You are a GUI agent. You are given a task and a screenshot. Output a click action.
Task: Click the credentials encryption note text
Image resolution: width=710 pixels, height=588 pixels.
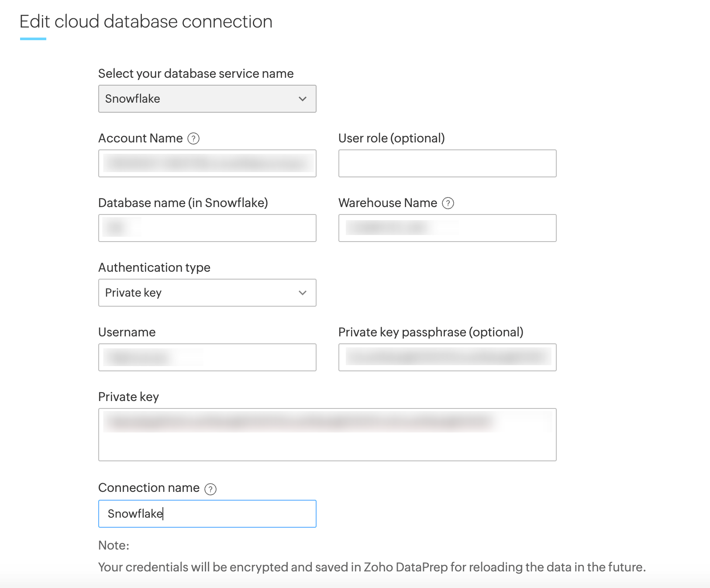coord(372,567)
